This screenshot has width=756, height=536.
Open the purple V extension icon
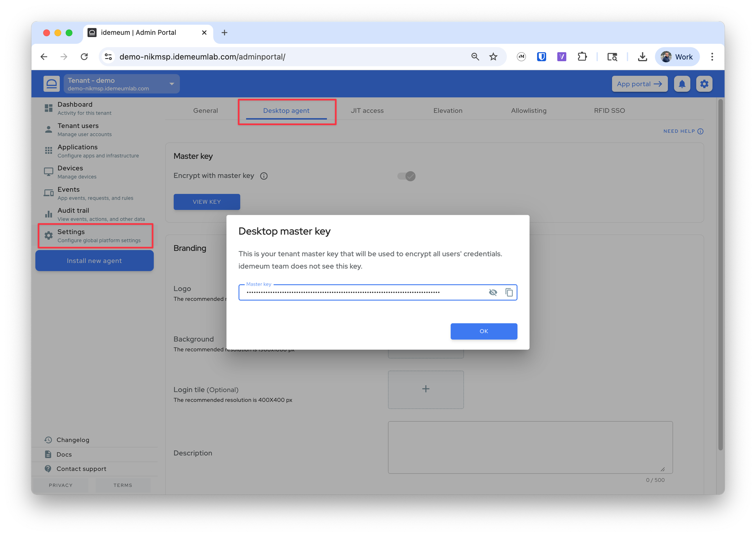click(x=562, y=57)
